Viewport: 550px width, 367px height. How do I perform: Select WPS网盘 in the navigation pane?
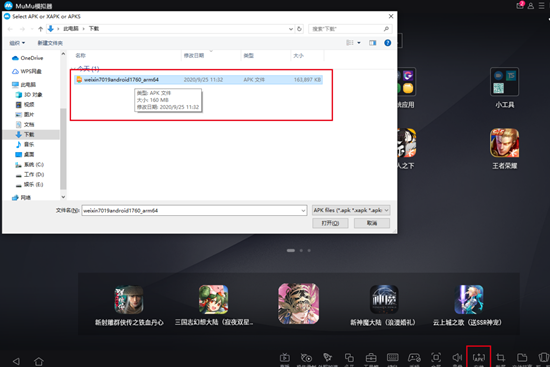click(x=27, y=71)
